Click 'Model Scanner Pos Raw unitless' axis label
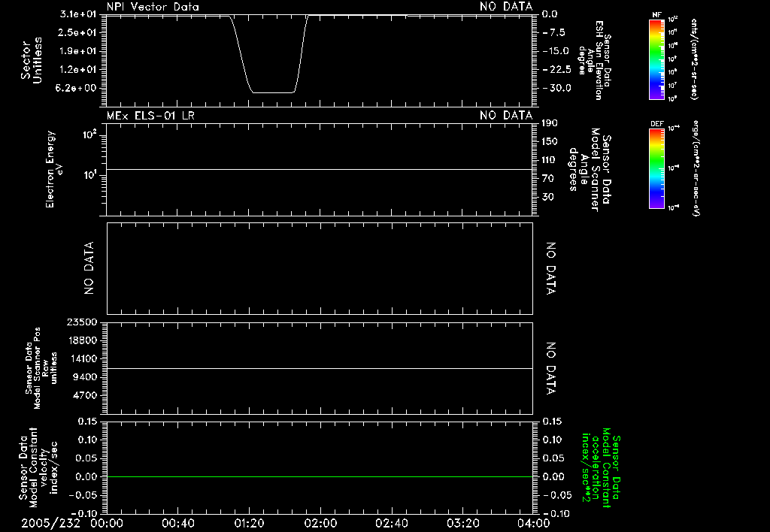The height and width of the screenshot is (532, 770). (41, 369)
